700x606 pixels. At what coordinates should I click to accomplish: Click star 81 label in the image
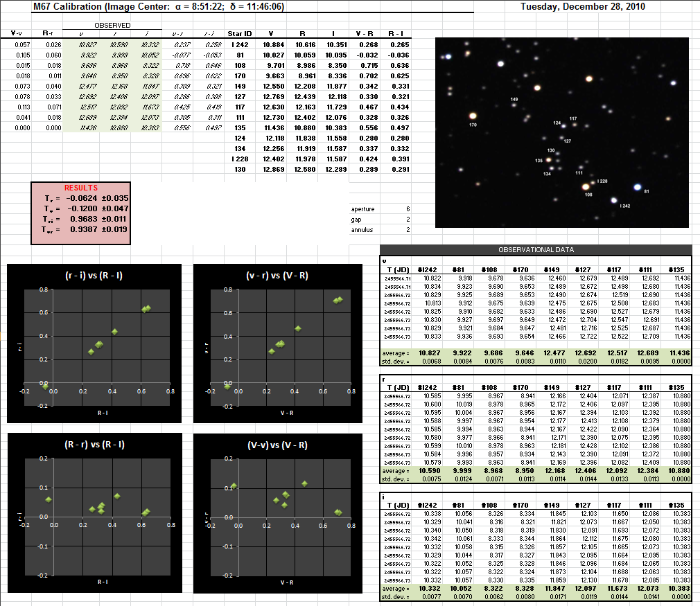point(646,192)
